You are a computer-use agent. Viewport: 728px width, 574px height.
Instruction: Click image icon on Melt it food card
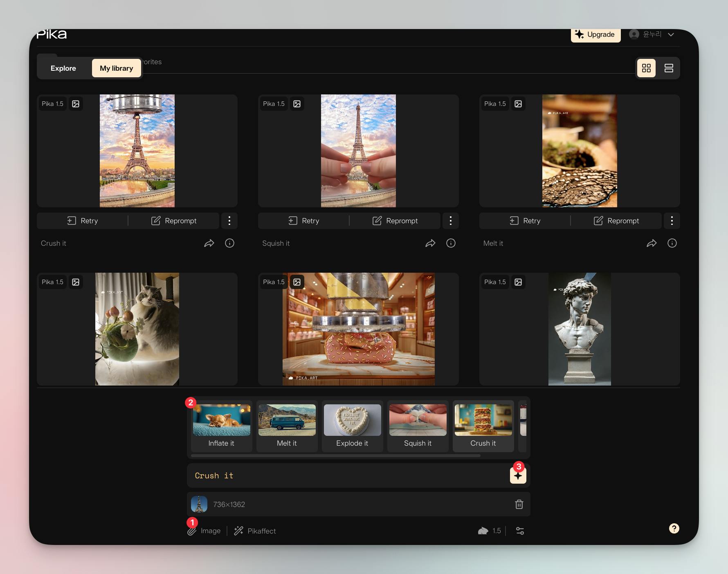[x=518, y=104]
